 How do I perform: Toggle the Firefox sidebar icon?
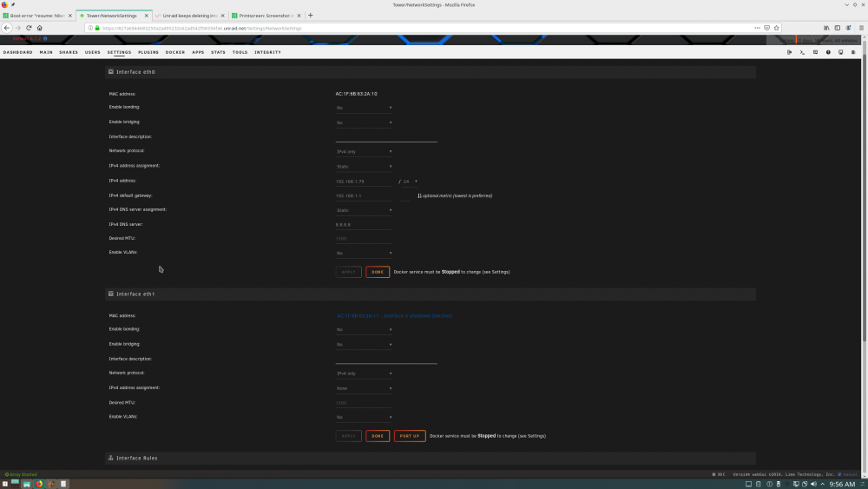click(x=838, y=28)
